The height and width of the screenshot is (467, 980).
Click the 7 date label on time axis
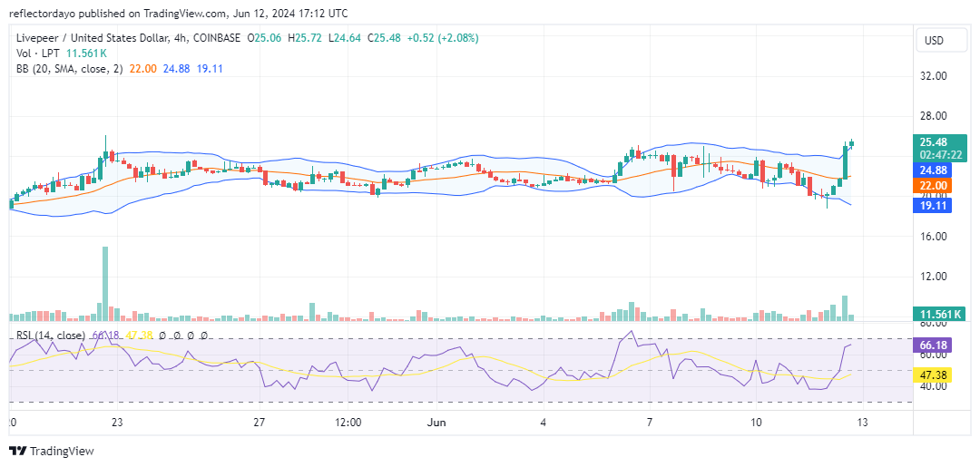[x=650, y=422]
